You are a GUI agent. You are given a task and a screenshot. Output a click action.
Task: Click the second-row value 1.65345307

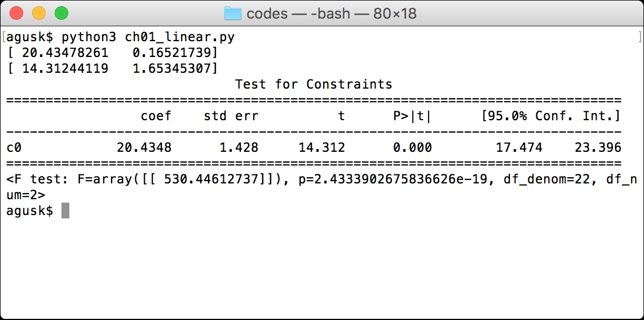tap(171, 68)
